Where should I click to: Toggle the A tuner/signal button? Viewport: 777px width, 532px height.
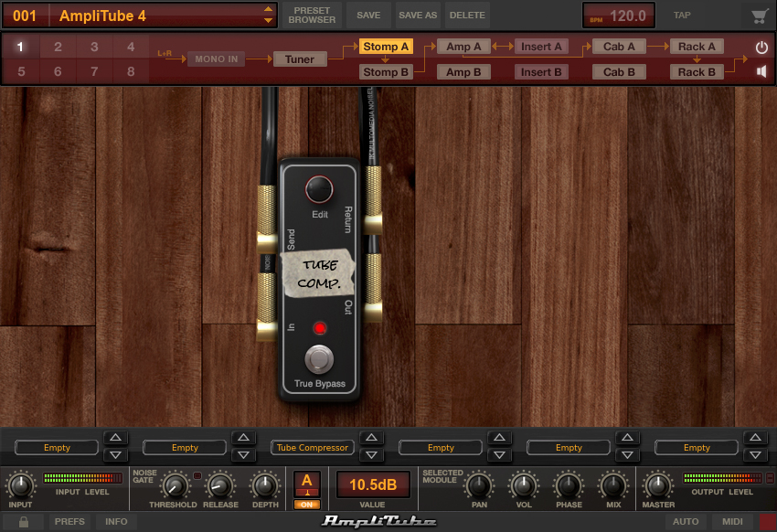[307, 484]
